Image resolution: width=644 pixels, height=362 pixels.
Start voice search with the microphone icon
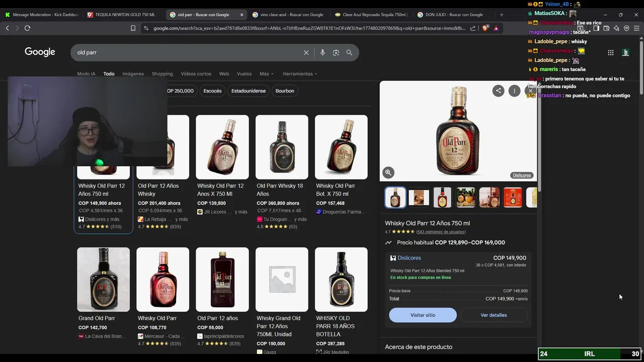tap(323, 52)
